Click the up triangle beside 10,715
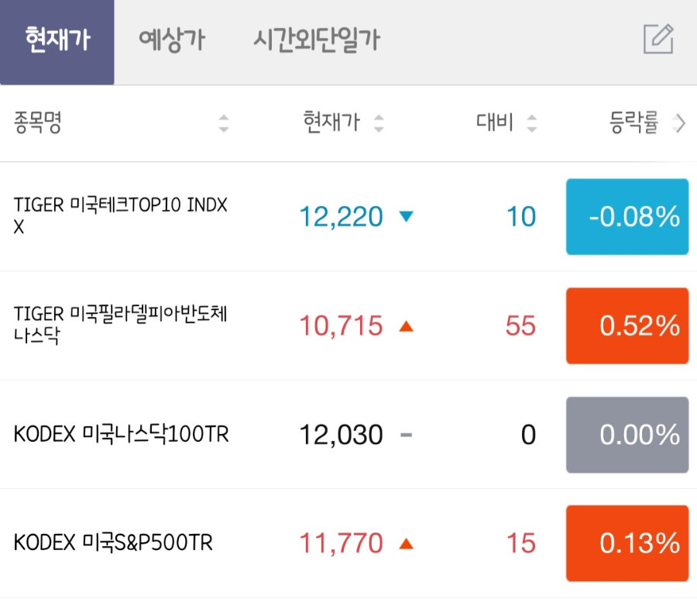 click(x=407, y=326)
